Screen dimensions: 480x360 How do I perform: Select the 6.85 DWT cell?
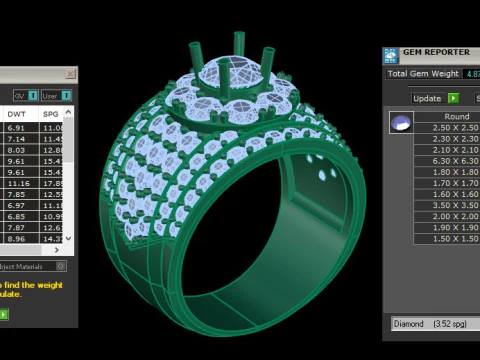(21, 217)
